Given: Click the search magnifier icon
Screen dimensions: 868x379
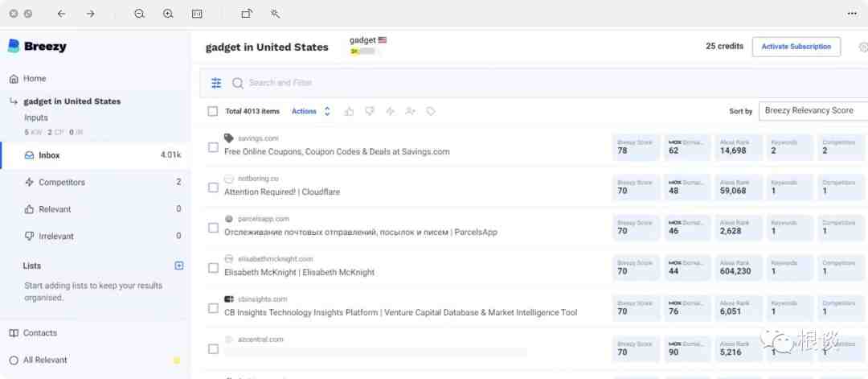Looking at the screenshot, I should click(x=237, y=83).
